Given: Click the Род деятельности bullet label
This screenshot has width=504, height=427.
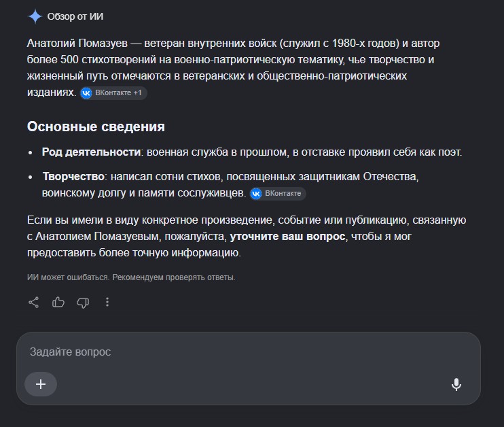Looking at the screenshot, I should click(x=91, y=152).
